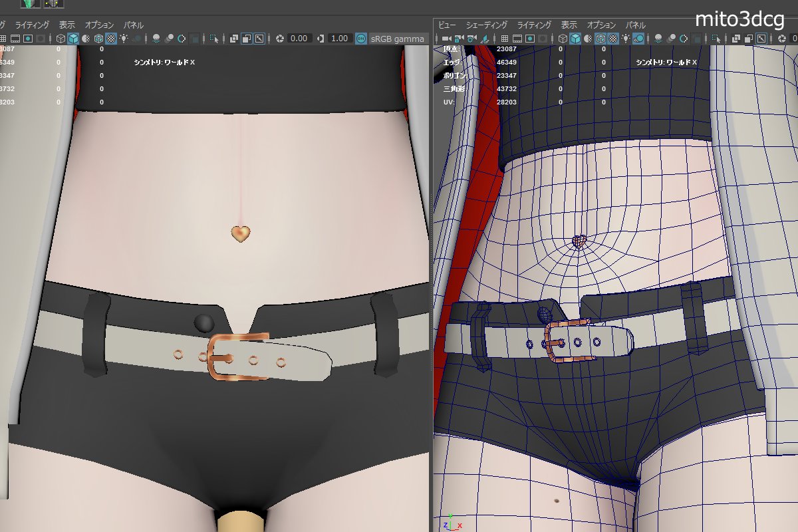Toggle Multisample Anti-aliasing in left panel
The height and width of the screenshot is (532, 798).
[x=182, y=39]
